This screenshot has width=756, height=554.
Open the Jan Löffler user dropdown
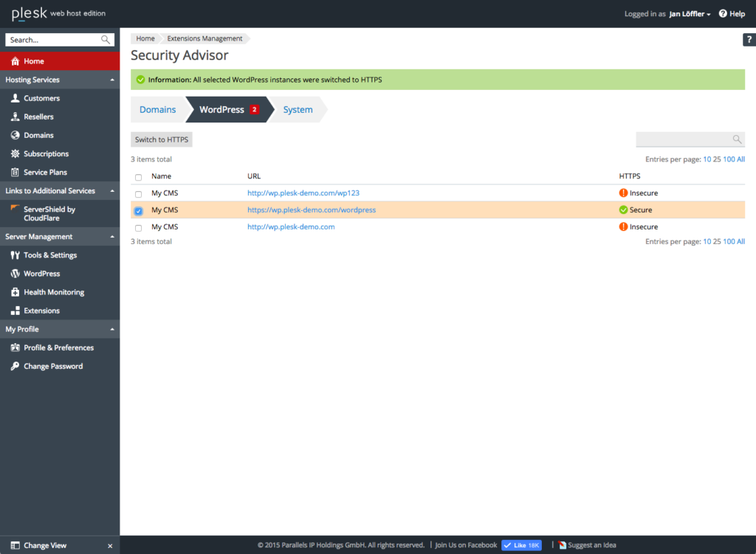coord(690,14)
